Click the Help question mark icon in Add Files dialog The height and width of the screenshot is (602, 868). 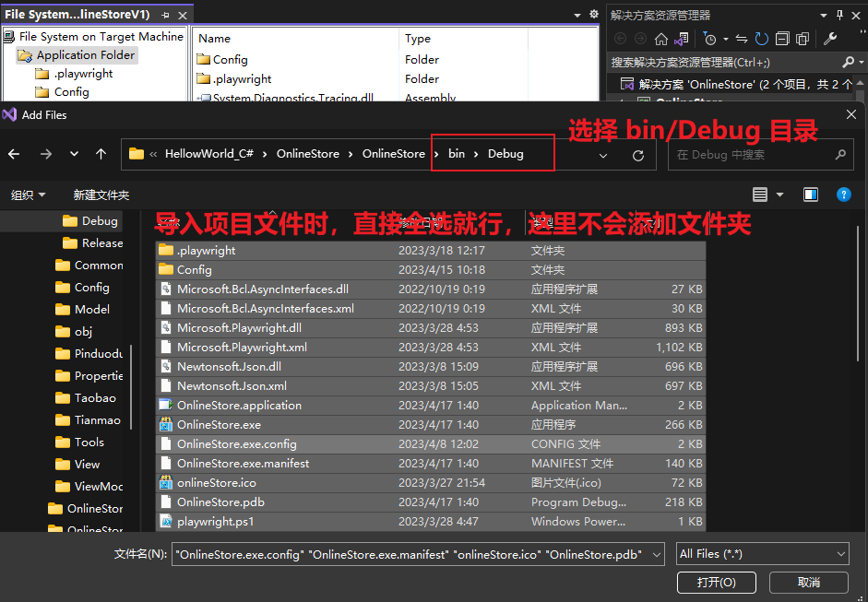pyautogui.click(x=845, y=195)
